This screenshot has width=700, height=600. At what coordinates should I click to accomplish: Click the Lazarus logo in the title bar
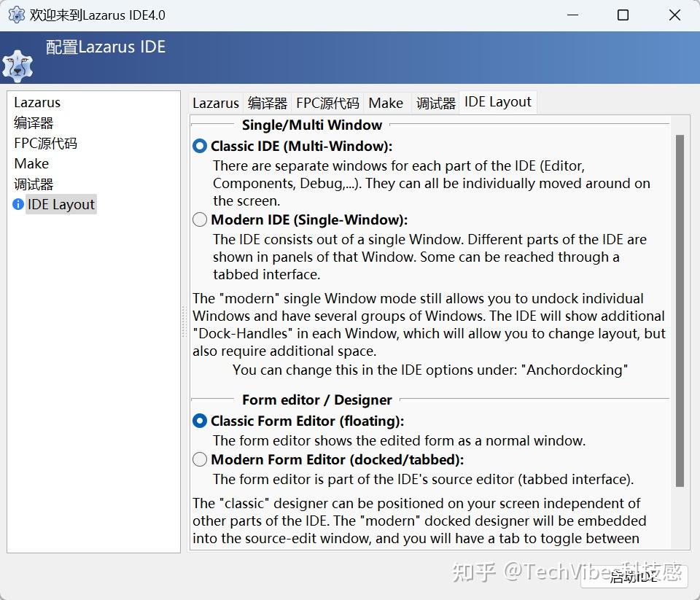coord(15,14)
